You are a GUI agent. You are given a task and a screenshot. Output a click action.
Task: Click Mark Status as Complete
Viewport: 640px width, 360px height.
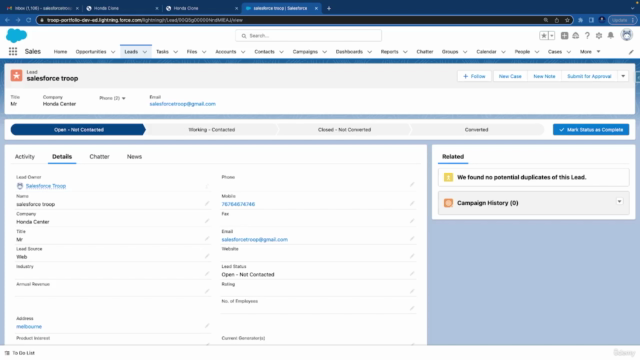[x=591, y=129]
